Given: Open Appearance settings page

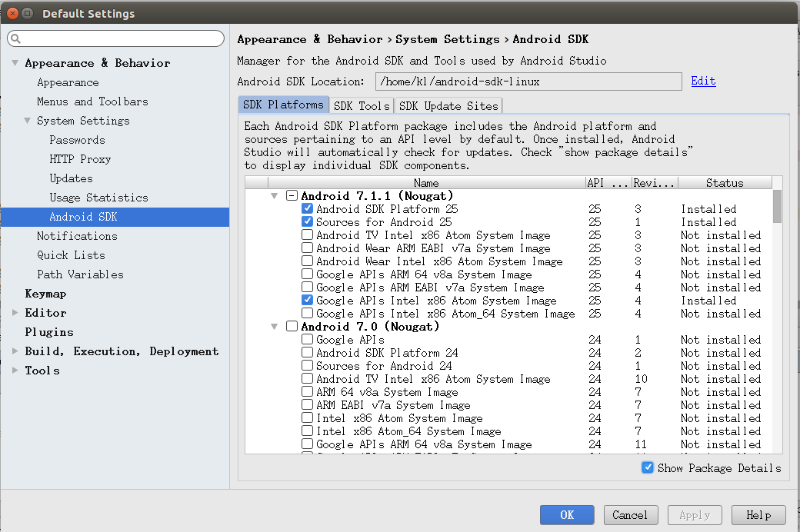Looking at the screenshot, I should (x=68, y=82).
